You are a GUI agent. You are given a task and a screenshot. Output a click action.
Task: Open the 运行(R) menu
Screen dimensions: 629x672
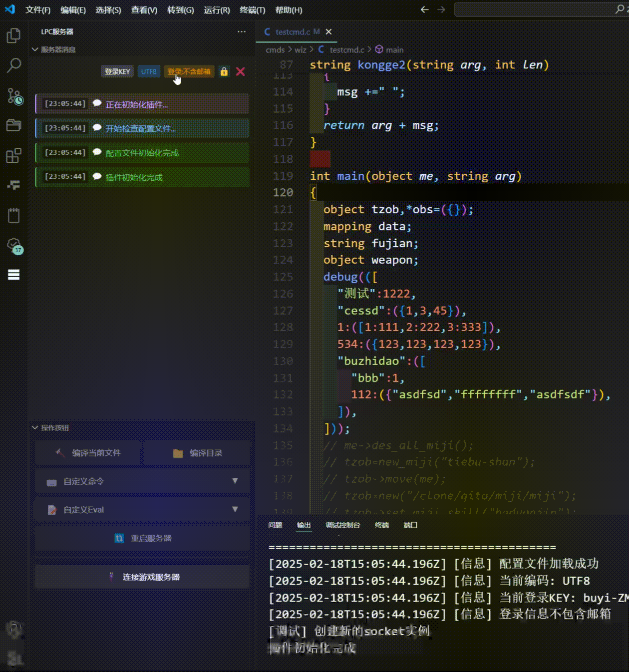coord(217,10)
